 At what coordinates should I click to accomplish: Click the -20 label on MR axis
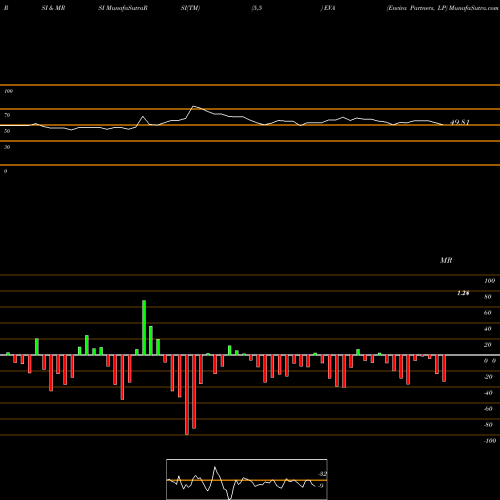[488, 377]
